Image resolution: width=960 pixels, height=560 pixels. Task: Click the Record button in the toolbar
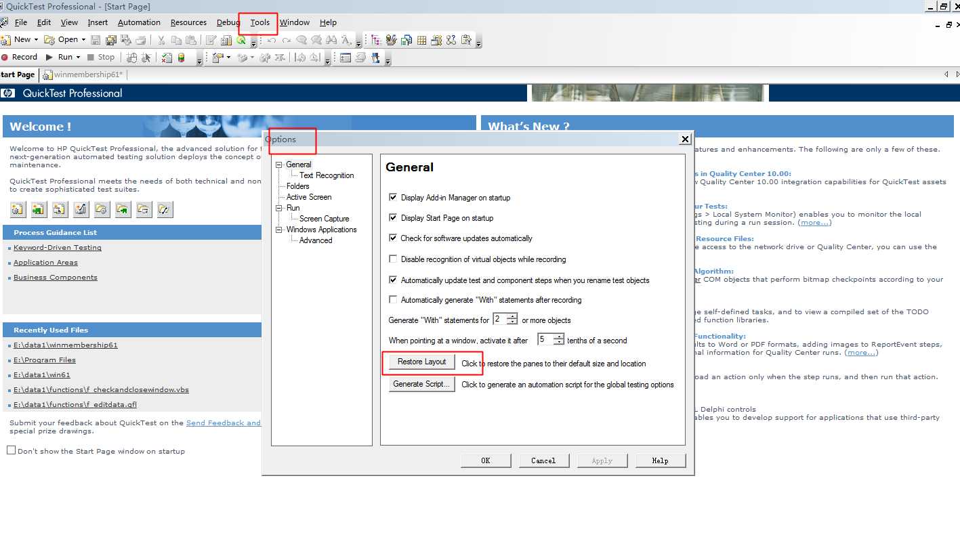point(19,57)
